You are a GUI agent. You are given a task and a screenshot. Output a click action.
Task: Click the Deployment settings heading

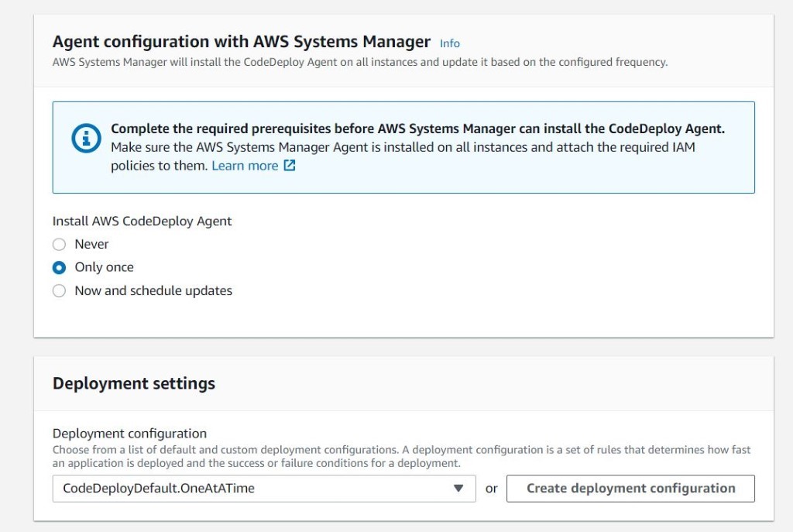coord(134,383)
